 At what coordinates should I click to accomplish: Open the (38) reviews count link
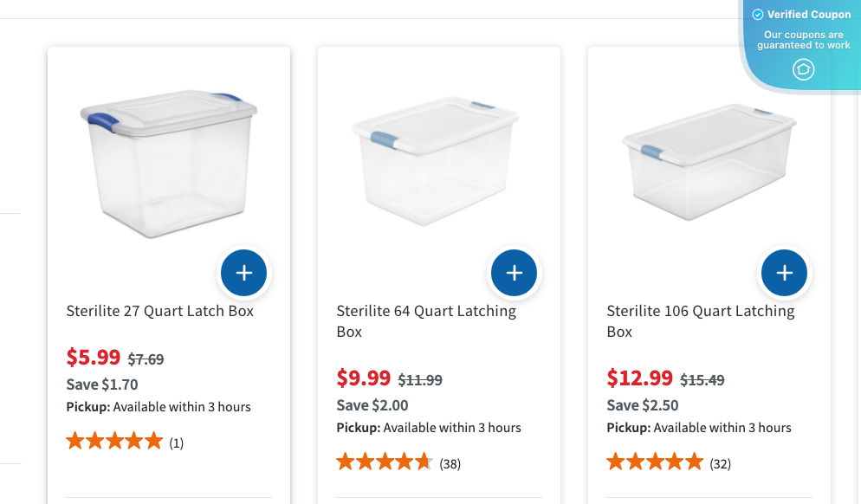(x=450, y=464)
